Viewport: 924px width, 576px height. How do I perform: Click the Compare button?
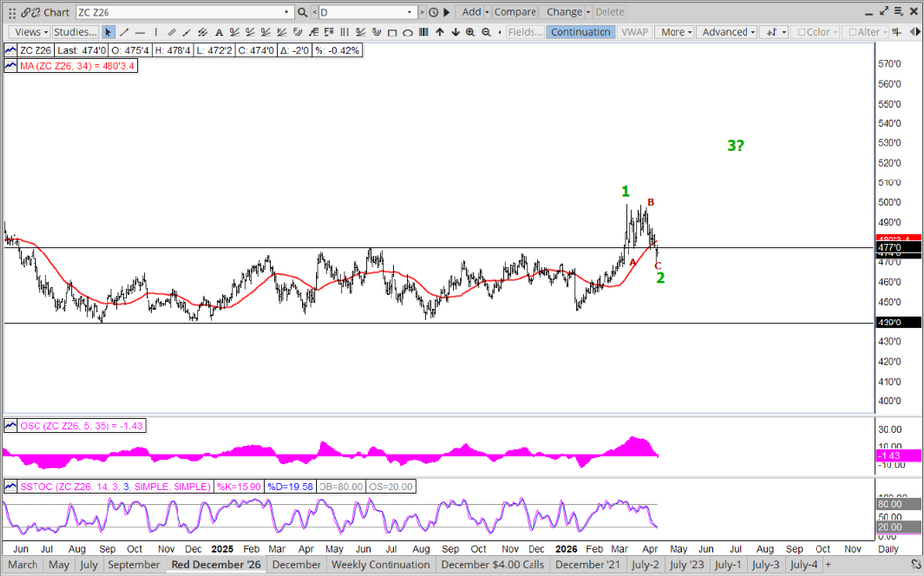click(x=515, y=12)
